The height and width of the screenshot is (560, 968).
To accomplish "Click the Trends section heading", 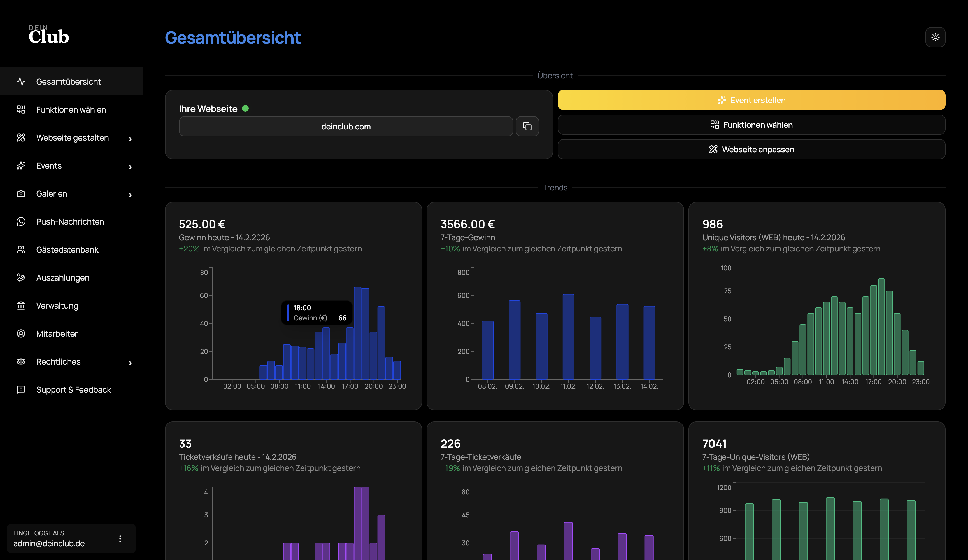I will [555, 187].
